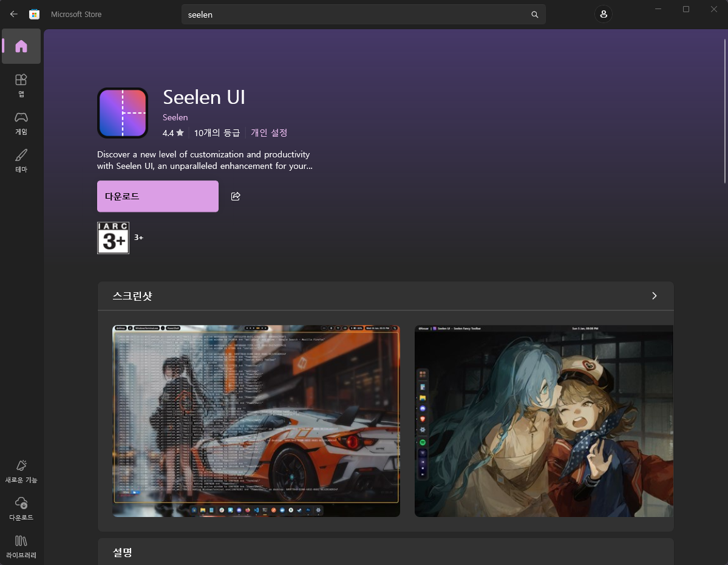The width and height of the screenshot is (728, 565).
Task: Click the share icon beside download
Action: (x=236, y=196)
